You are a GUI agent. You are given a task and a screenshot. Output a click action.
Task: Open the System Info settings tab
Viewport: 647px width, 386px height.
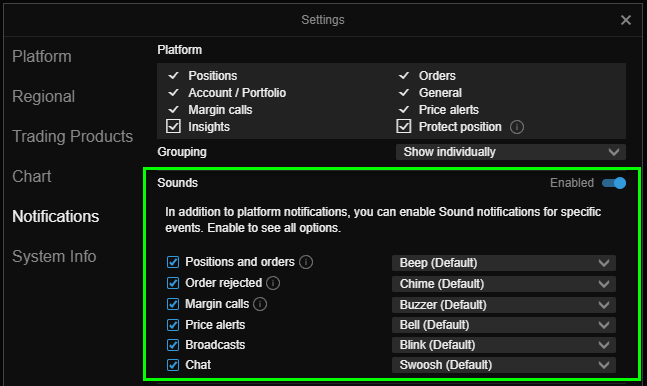pos(54,257)
